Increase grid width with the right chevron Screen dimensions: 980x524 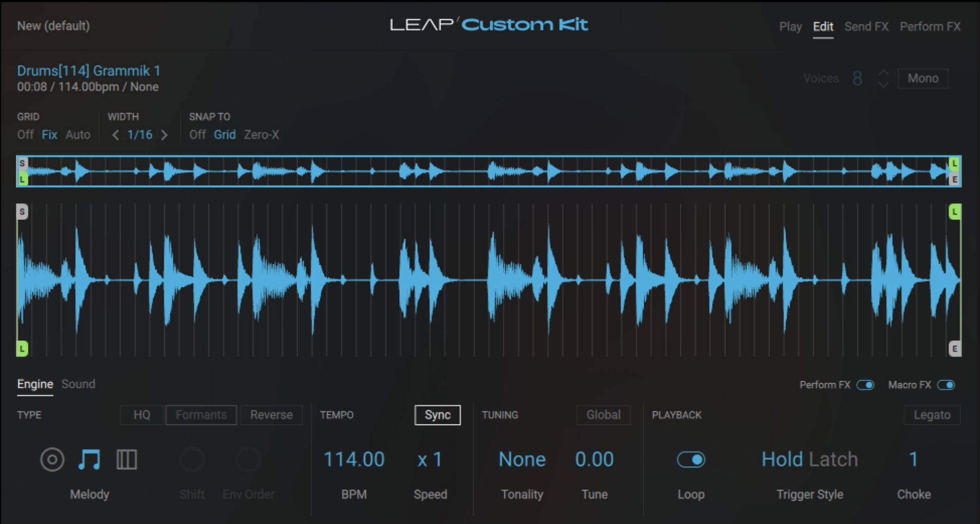pos(164,135)
